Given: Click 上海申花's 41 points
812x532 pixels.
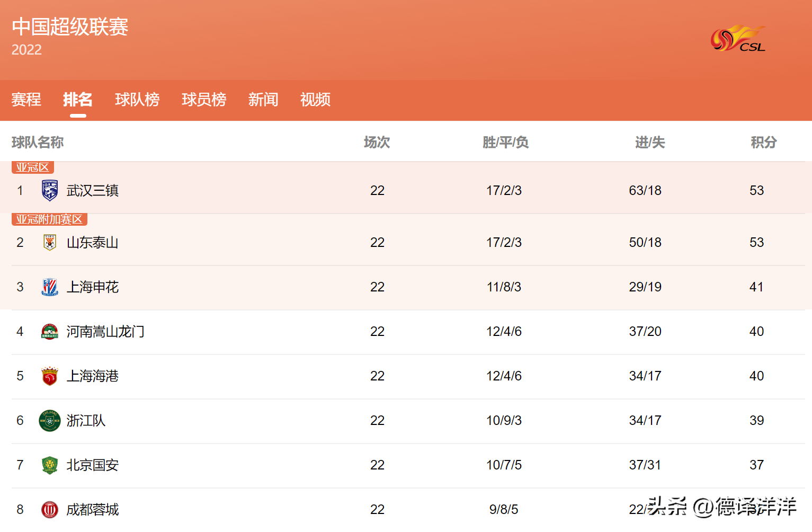Looking at the screenshot, I should [x=756, y=287].
